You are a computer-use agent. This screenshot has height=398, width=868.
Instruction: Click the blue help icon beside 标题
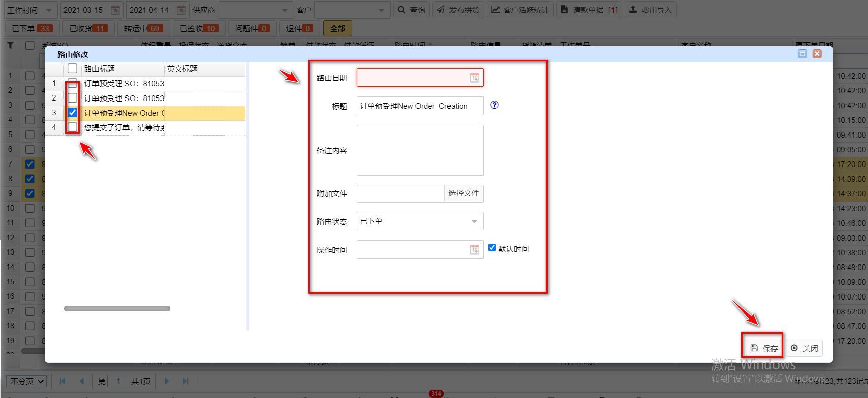(494, 105)
